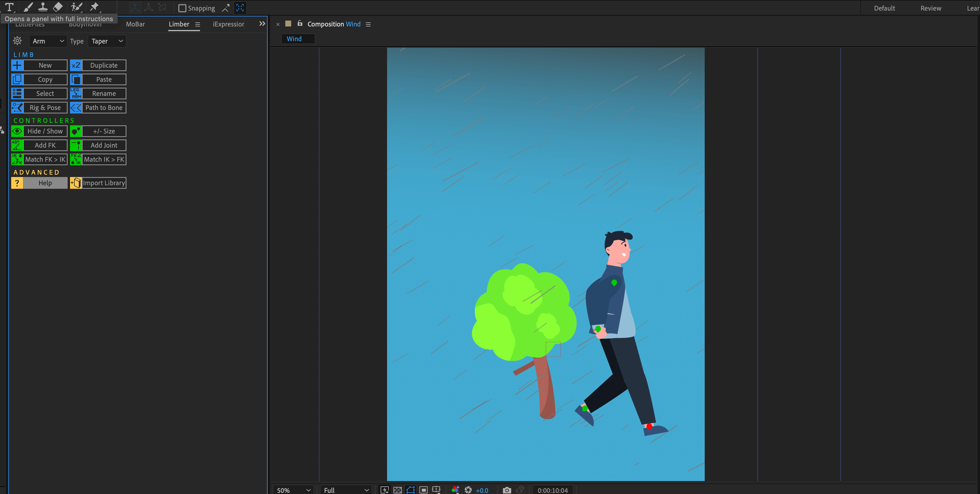This screenshot has width=980, height=494.
Task: Open the Composition Wind panel menu
Action: (x=368, y=24)
